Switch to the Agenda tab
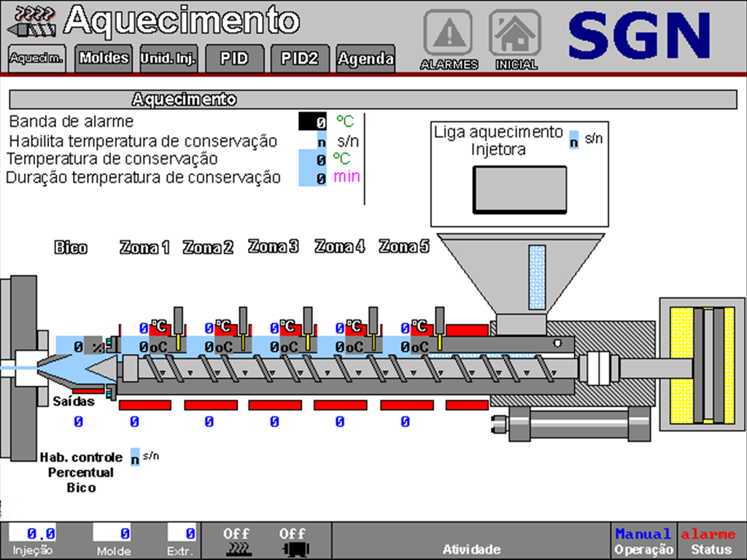 (365, 58)
